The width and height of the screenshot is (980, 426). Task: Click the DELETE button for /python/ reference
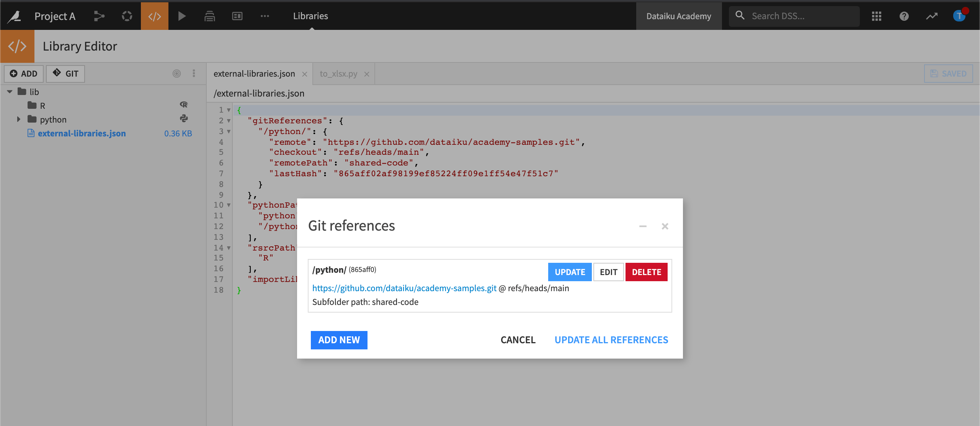coord(646,272)
